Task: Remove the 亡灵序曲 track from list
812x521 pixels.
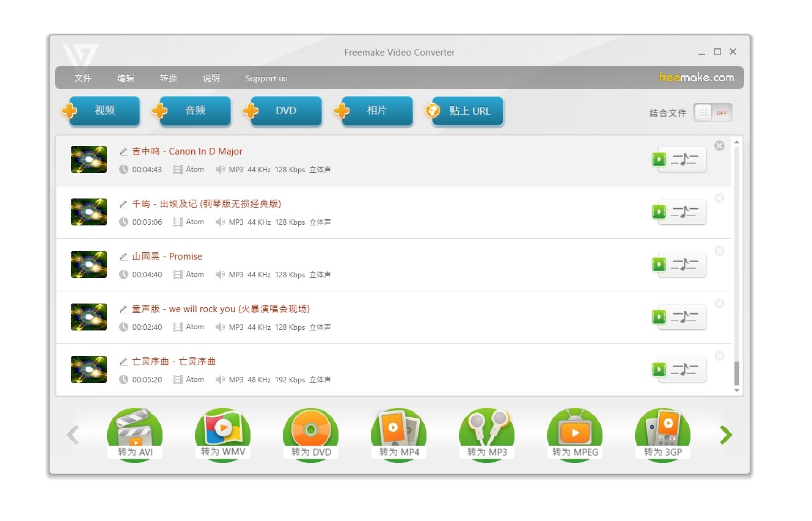Action: [720, 355]
